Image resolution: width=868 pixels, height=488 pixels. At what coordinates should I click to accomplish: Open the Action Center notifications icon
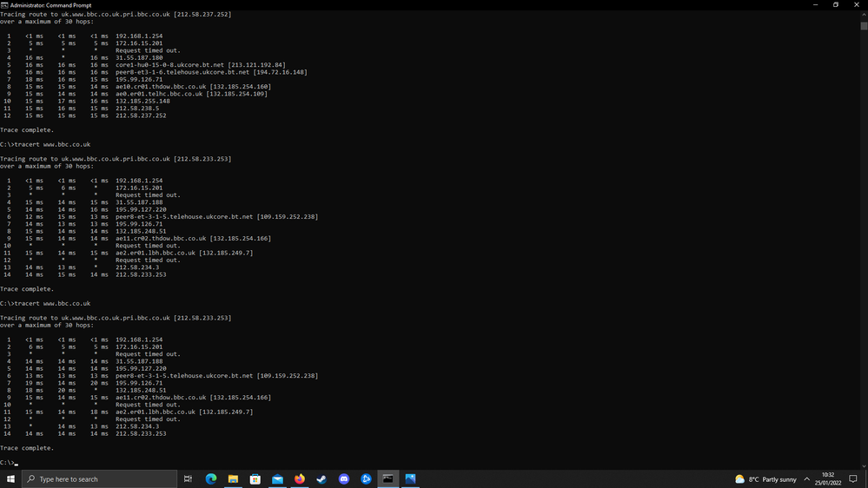click(x=854, y=478)
